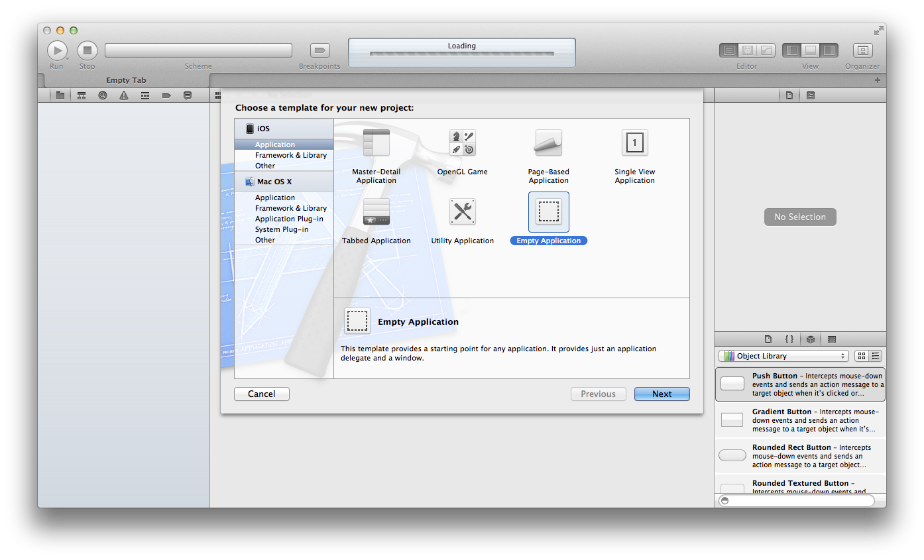This screenshot has height=560, width=924.
Task: Open the Debug navigator icon
Action: (x=145, y=95)
